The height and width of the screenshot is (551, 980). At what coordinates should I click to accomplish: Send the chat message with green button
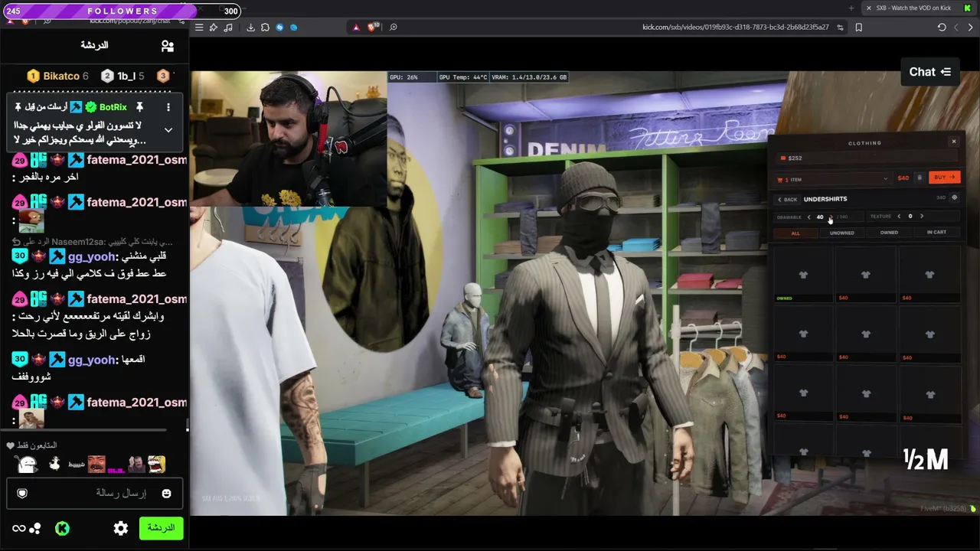point(161,528)
